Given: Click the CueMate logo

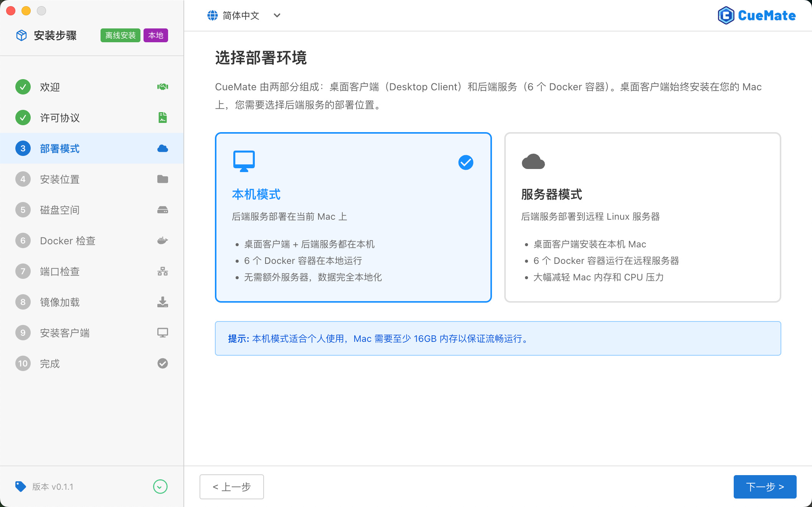Looking at the screenshot, I should click(757, 15).
